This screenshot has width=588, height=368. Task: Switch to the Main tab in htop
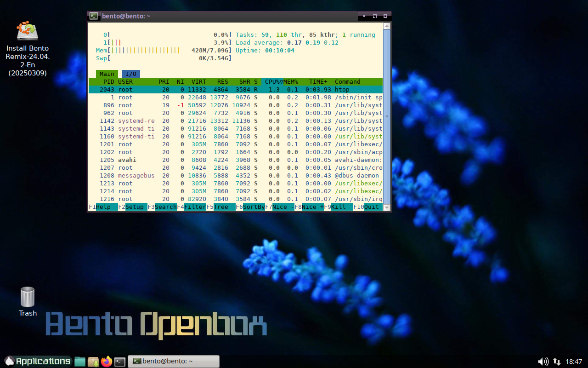tap(107, 74)
